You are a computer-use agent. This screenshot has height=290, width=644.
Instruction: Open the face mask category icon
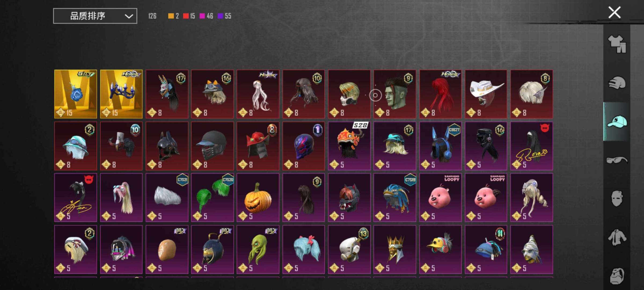click(617, 198)
